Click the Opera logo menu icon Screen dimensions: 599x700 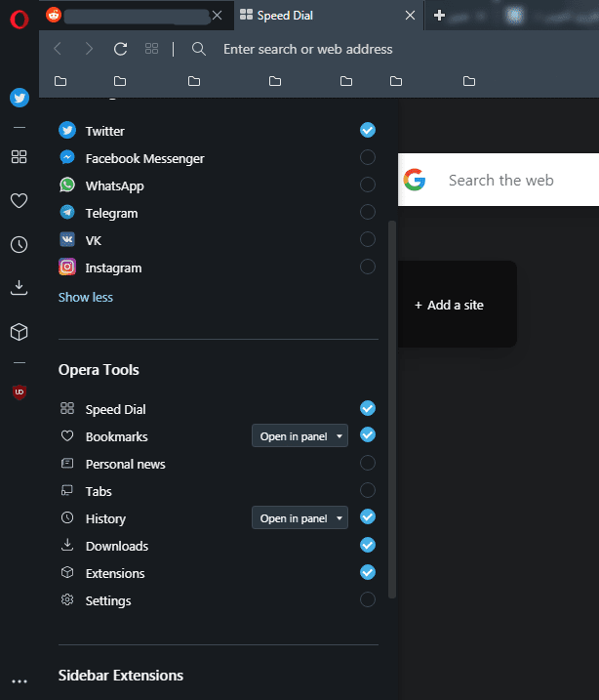coord(19,17)
